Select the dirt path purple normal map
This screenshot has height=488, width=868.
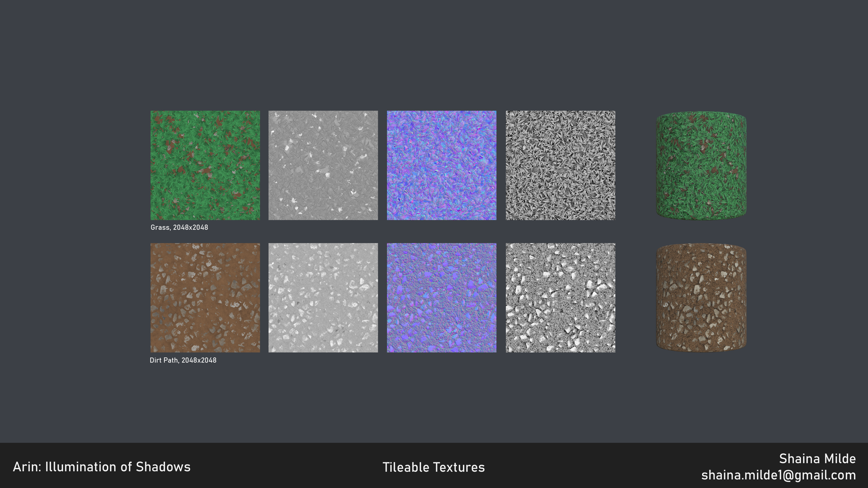click(x=442, y=298)
